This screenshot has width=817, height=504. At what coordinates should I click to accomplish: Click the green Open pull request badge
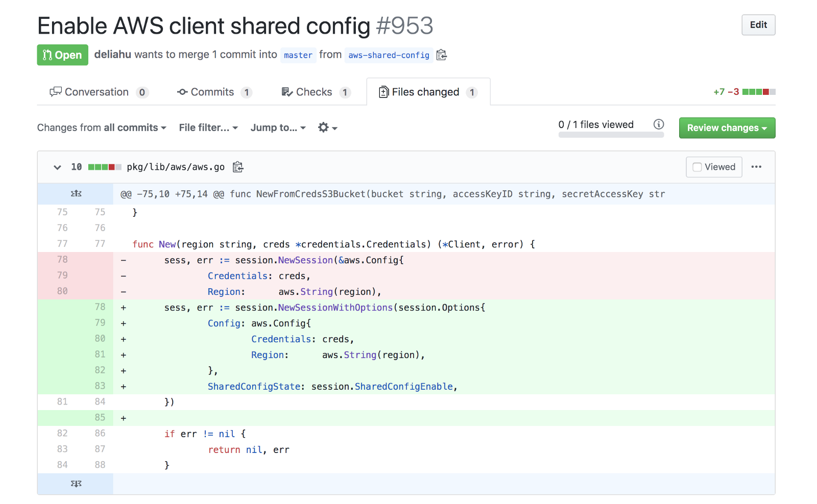click(x=62, y=55)
